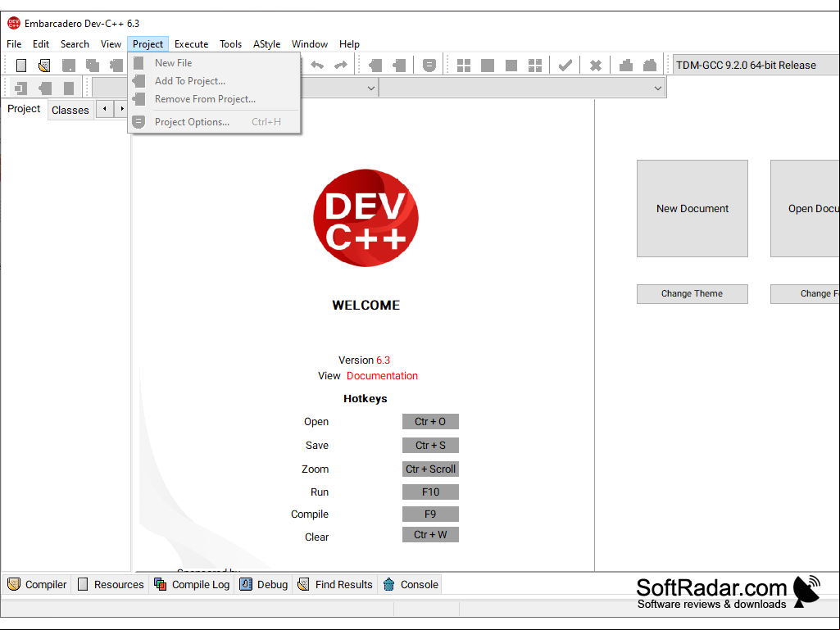Start debugging with the checkmark icon
The height and width of the screenshot is (630, 840).
pyautogui.click(x=565, y=66)
